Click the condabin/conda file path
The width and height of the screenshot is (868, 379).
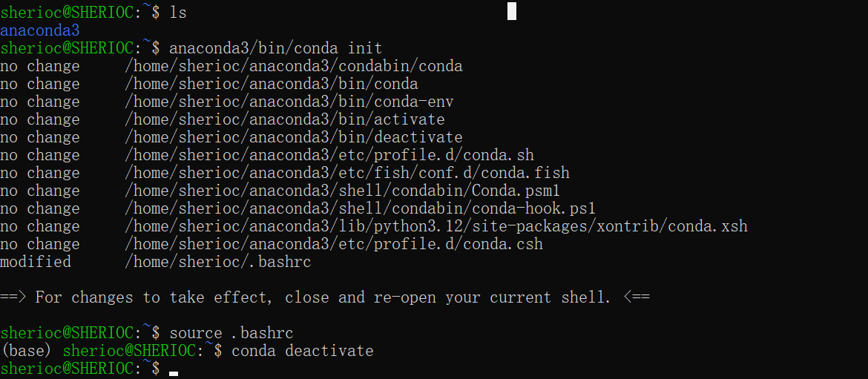(x=293, y=66)
